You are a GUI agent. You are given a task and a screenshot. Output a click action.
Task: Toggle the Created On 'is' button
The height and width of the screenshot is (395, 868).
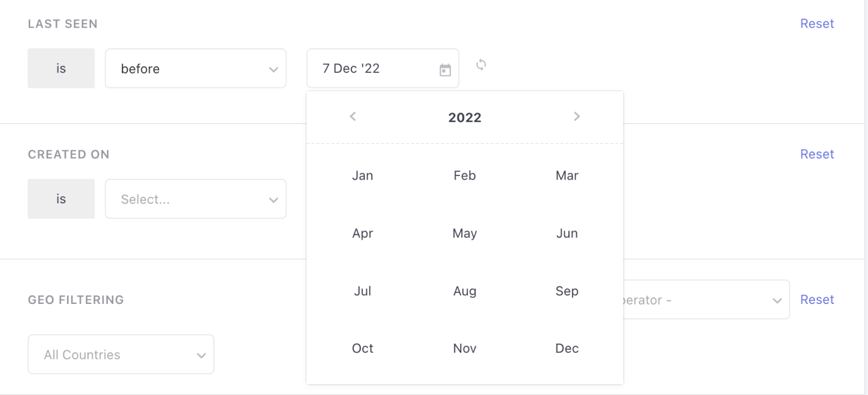[x=61, y=199]
